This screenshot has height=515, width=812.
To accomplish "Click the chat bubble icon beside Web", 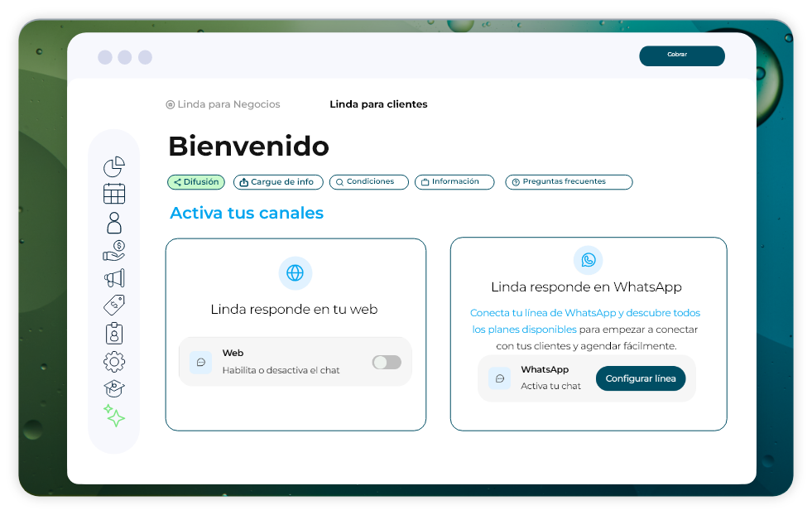I will 201,362.
